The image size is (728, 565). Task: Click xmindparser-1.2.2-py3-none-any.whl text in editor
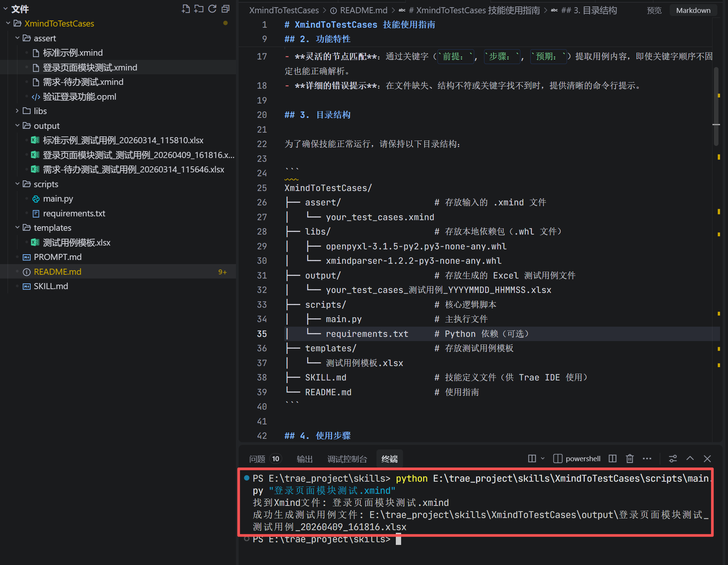pos(414,261)
